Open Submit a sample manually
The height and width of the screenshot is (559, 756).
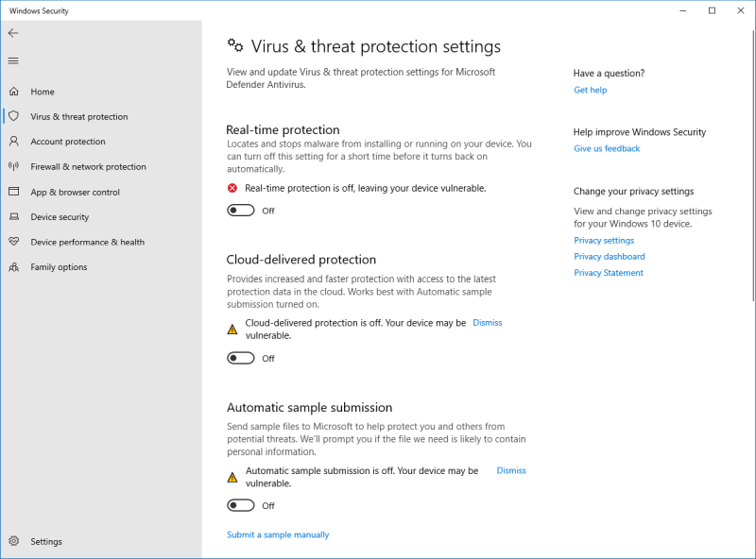(x=277, y=534)
